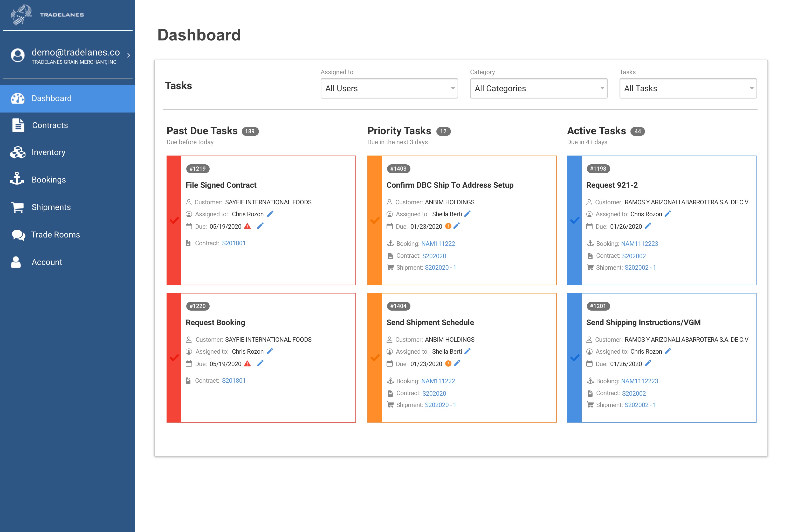The width and height of the screenshot is (797, 532).
Task: Edit assignee pencil icon on task #1219
Action: [x=270, y=214]
